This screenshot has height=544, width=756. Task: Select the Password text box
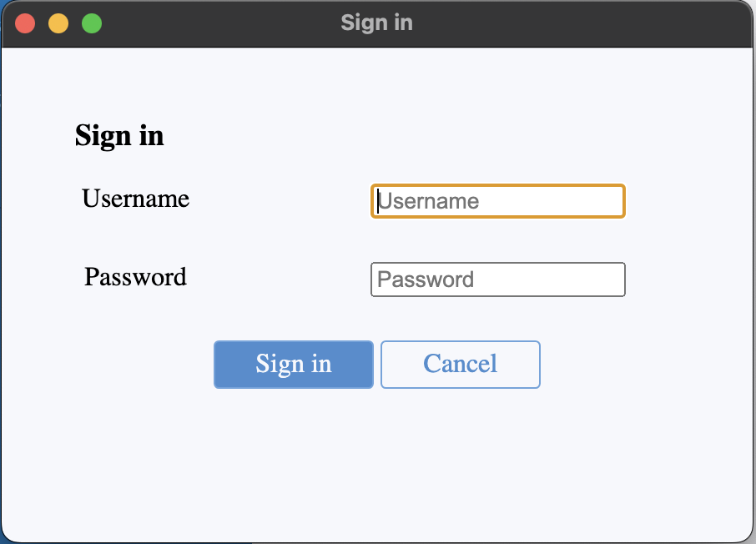point(497,280)
